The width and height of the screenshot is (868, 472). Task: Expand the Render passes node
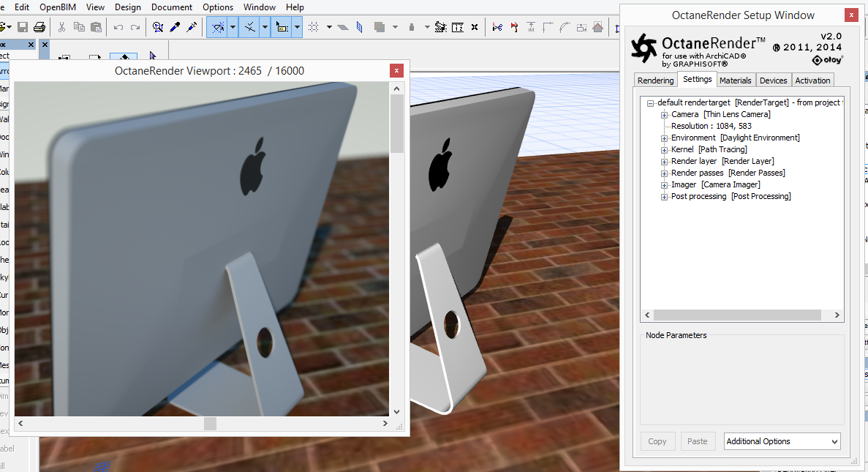[x=664, y=173]
